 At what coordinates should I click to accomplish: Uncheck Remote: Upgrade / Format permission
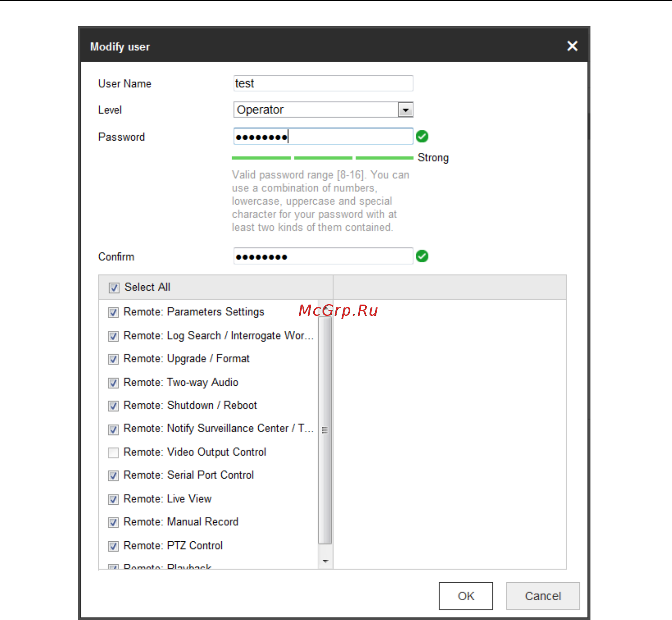point(113,359)
